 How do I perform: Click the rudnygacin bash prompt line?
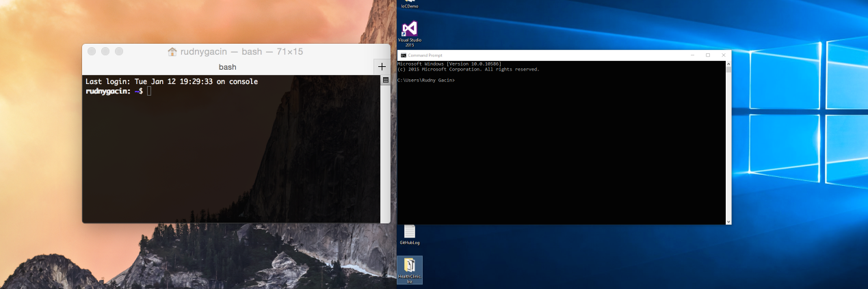118,91
